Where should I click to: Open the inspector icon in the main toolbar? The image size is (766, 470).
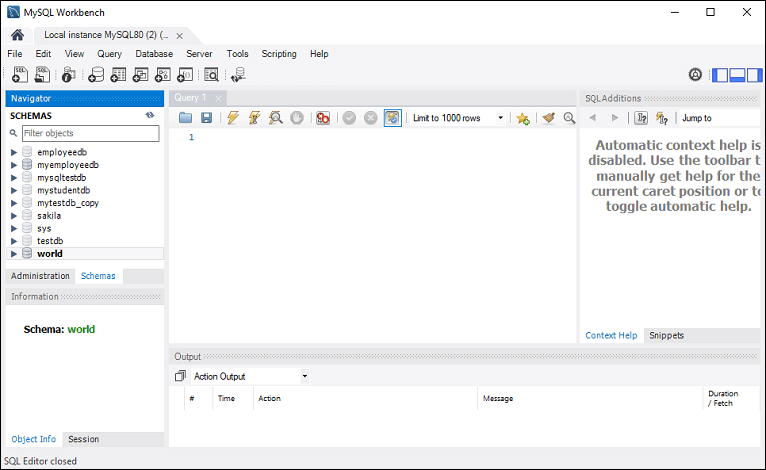click(x=68, y=74)
